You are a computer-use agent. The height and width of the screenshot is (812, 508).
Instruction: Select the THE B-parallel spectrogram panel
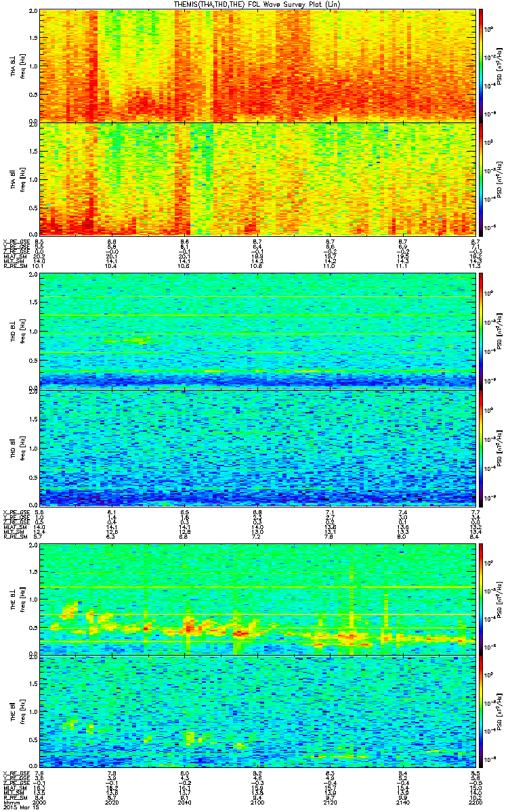(257, 713)
